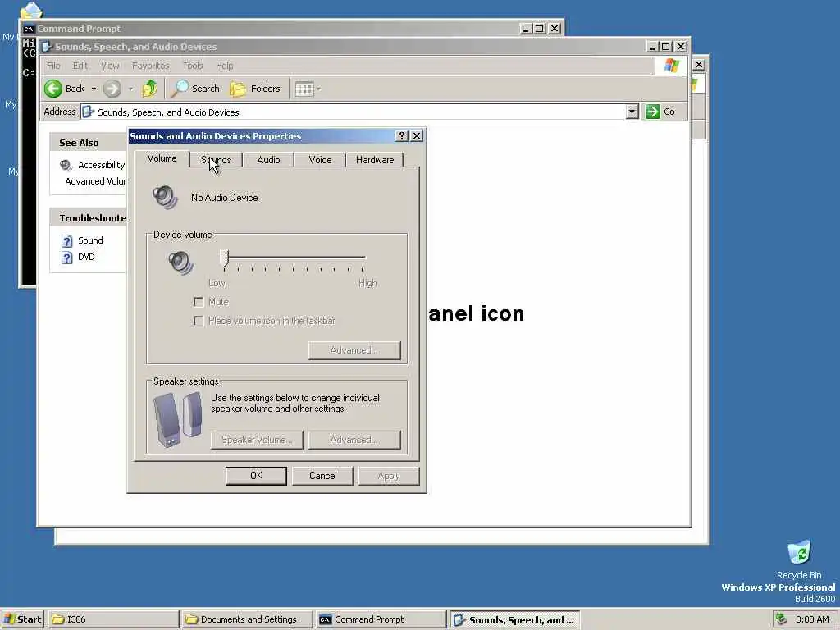This screenshot has height=630, width=840.
Task: Open Accessibility link under See Also
Action: point(101,165)
